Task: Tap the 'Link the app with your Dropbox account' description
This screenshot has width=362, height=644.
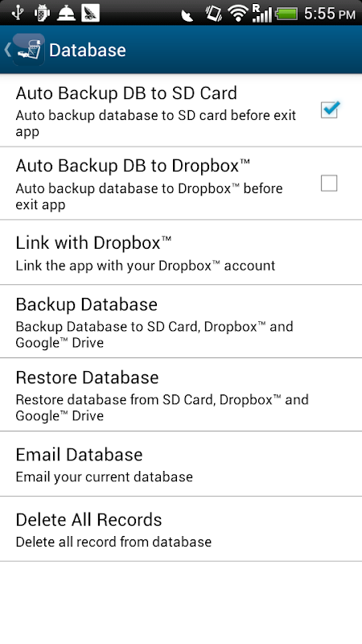Action: (x=146, y=266)
